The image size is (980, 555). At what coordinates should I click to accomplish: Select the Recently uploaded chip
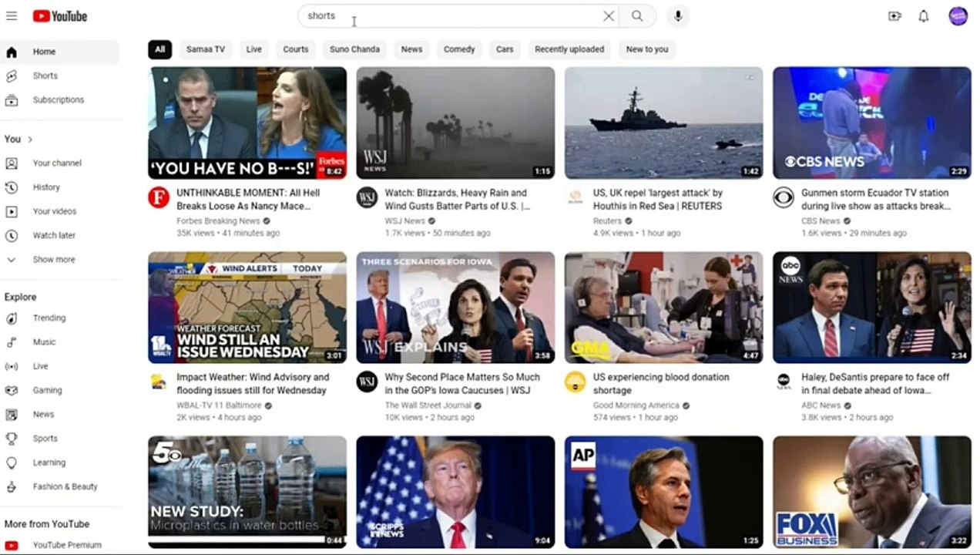coord(570,49)
